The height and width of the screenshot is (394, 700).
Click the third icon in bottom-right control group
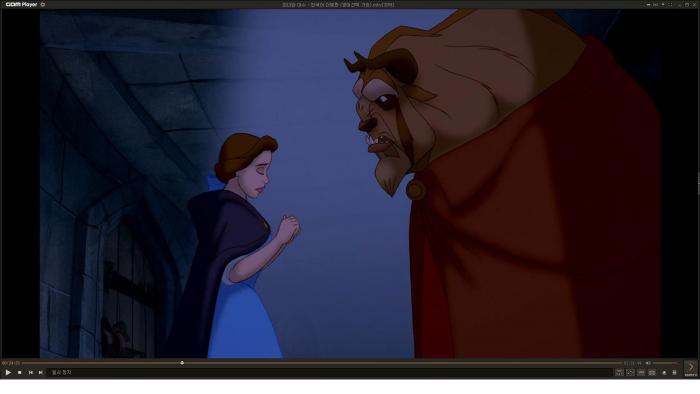click(x=641, y=372)
